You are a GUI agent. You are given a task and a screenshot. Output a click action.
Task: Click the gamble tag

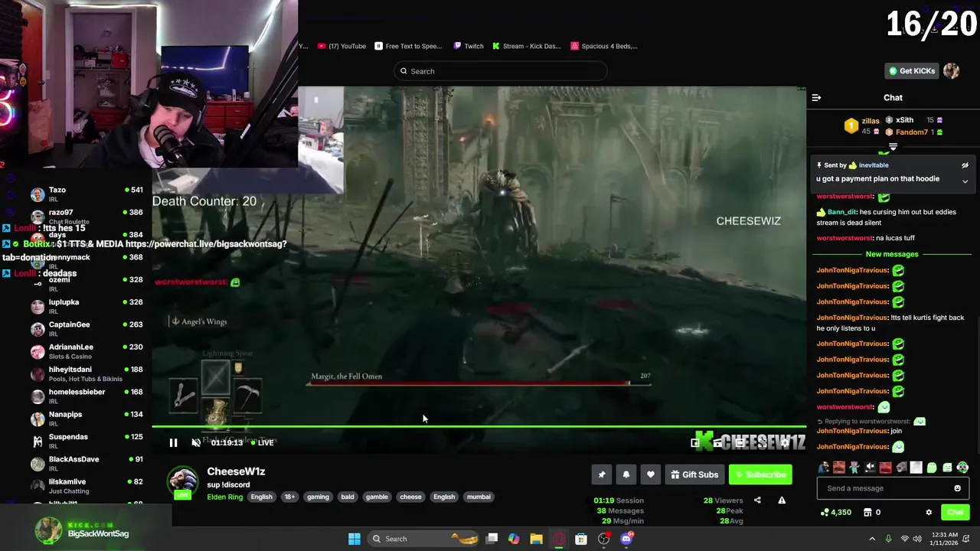point(377,497)
